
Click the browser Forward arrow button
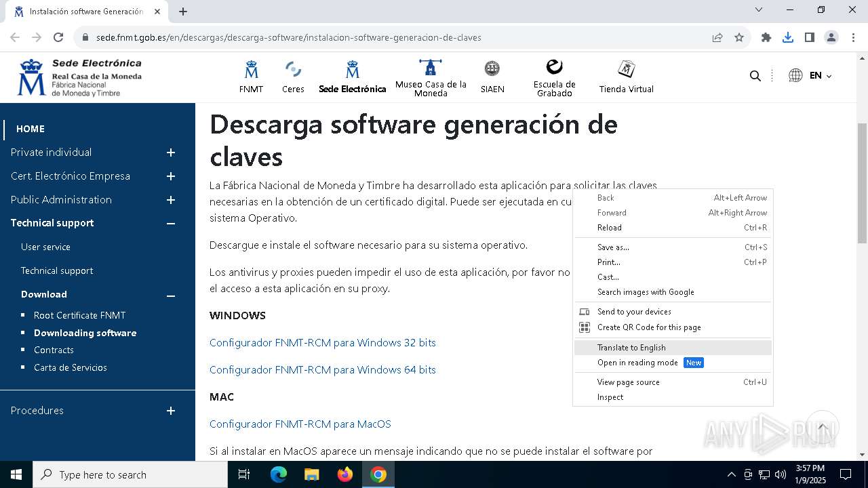37,37
